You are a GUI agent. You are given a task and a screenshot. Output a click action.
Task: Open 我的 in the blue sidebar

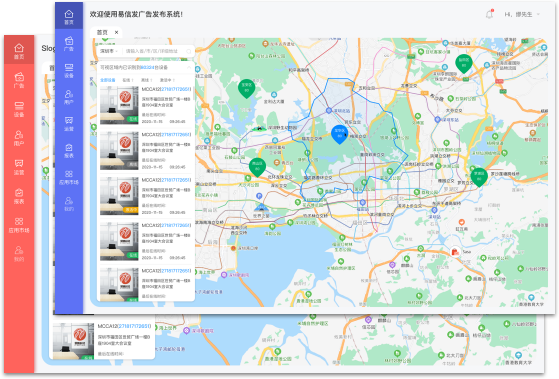click(x=69, y=204)
